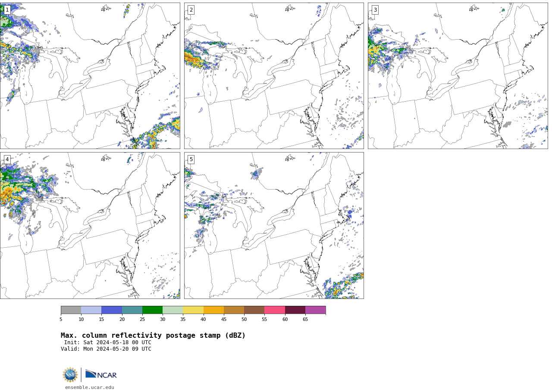Open ensemble member 5 reflectivity map
The image size is (552, 392).
[x=274, y=225]
